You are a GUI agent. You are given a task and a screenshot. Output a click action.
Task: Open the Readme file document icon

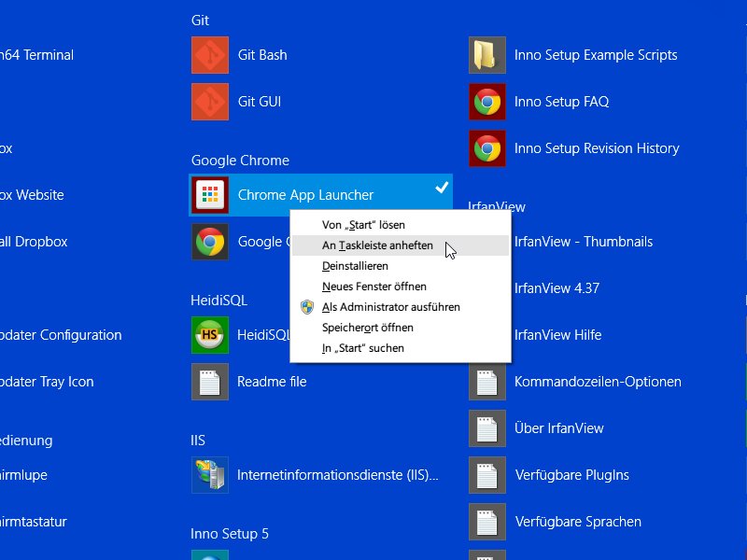(210, 382)
